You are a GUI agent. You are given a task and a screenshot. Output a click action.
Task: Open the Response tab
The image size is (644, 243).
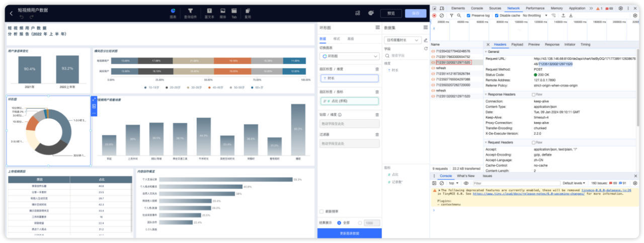[552, 44]
